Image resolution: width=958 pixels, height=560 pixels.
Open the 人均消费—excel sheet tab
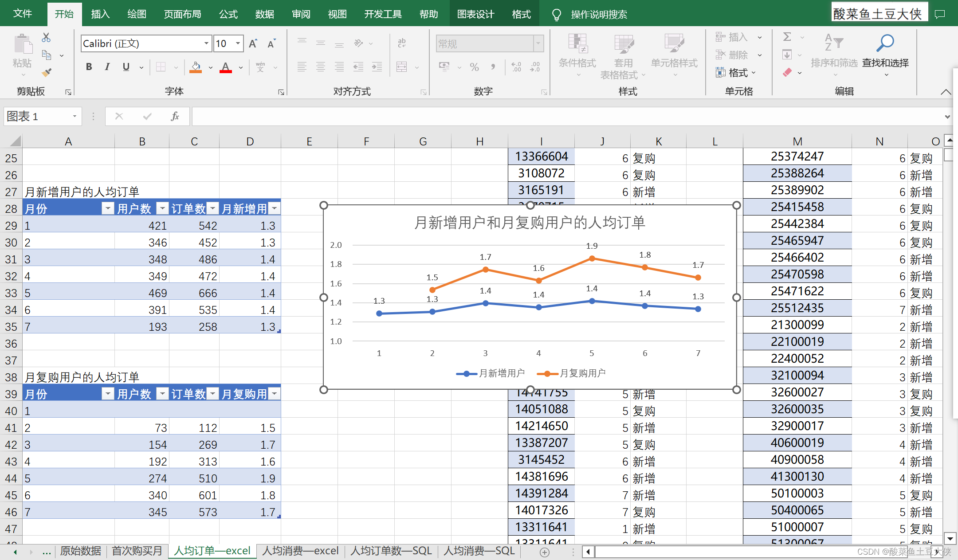coord(300,551)
